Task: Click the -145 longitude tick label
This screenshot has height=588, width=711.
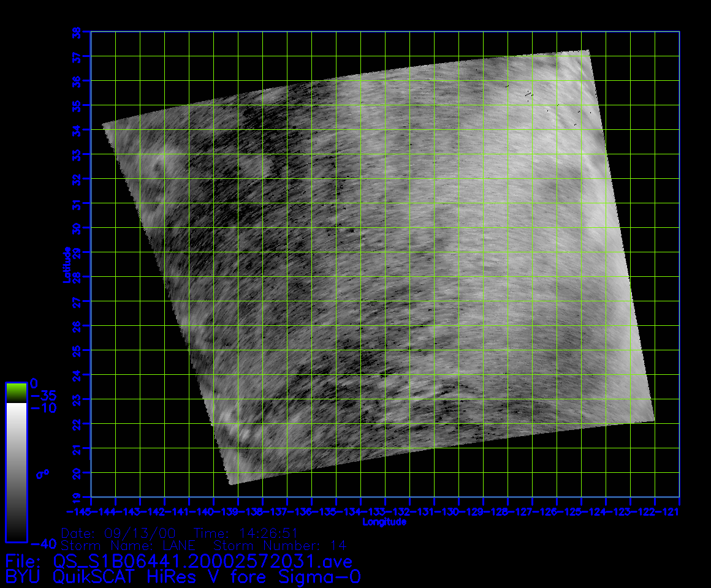Action: [x=79, y=511]
